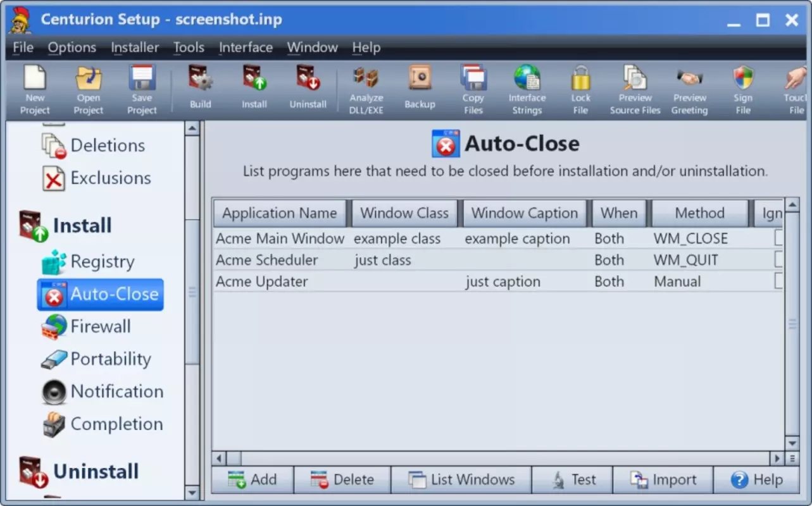Click sidebar scrollbar down arrow

[x=192, y=492]
